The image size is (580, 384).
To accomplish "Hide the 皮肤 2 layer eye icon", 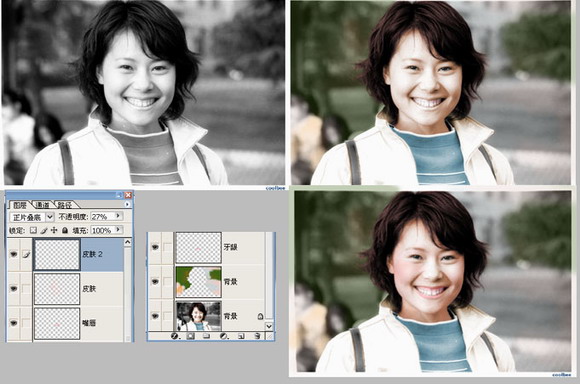I will (14, 254).
